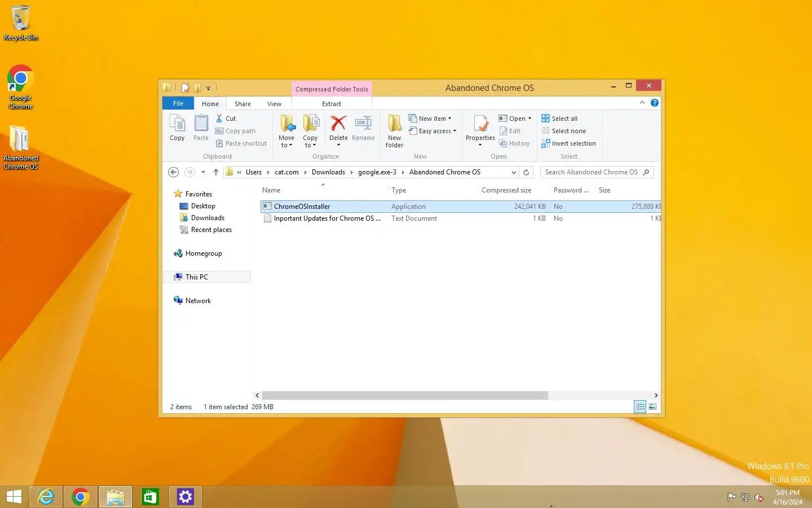Open the Windows Start button

pyautogui.click(x=14, y=497)
